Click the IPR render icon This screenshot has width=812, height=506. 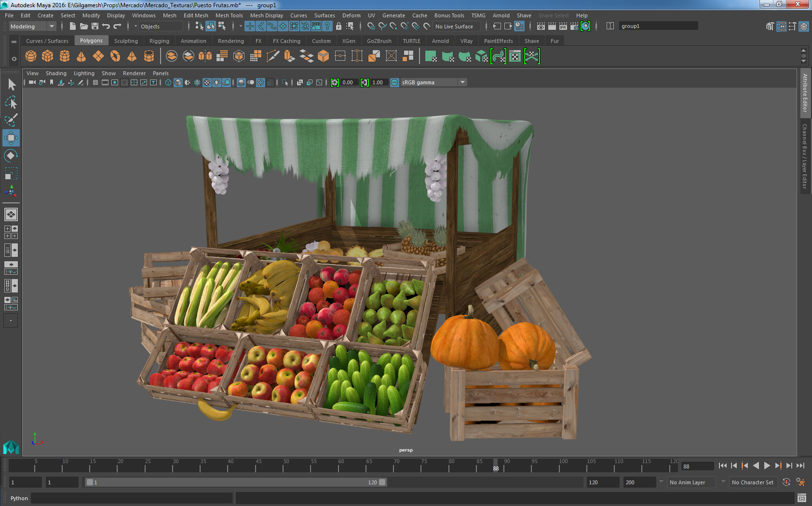[x=563, y=27]
